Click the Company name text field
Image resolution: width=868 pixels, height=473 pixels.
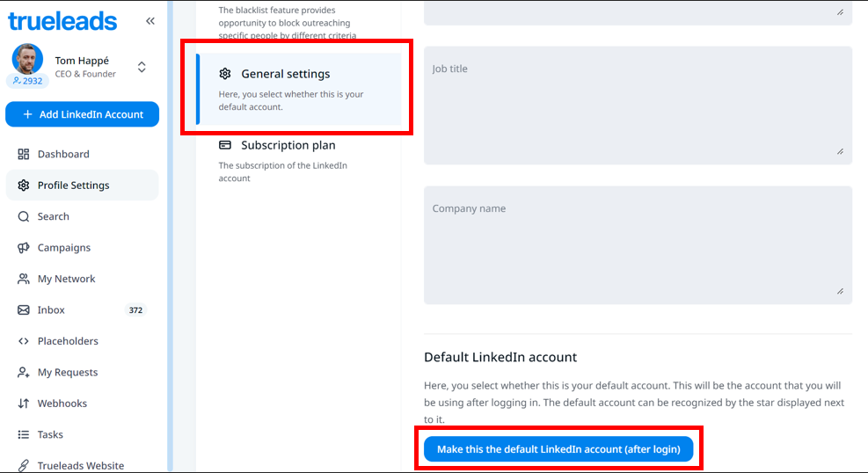tap(638, 245)
